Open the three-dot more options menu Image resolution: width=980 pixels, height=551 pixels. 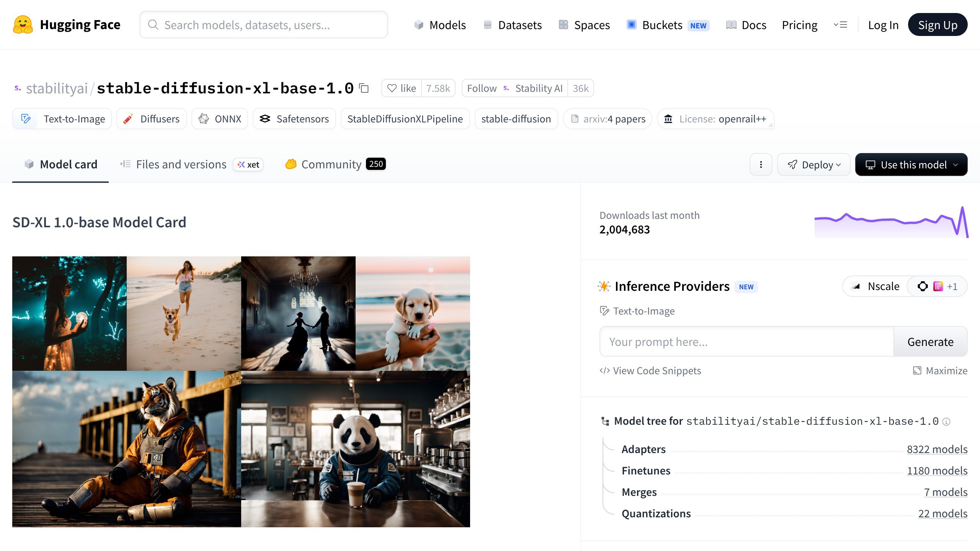[x=761, y=165]
